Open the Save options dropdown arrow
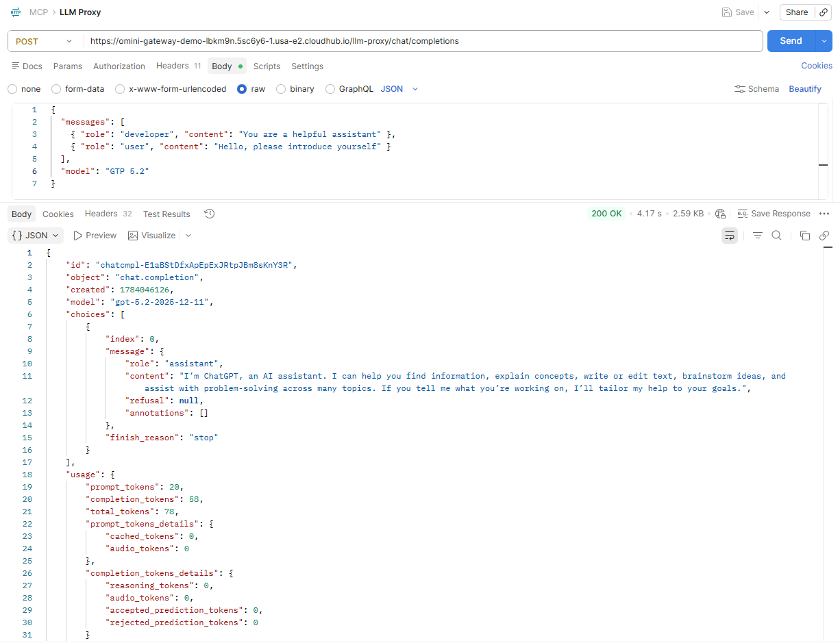Viewport: 840px width, 643px height. 766,12
